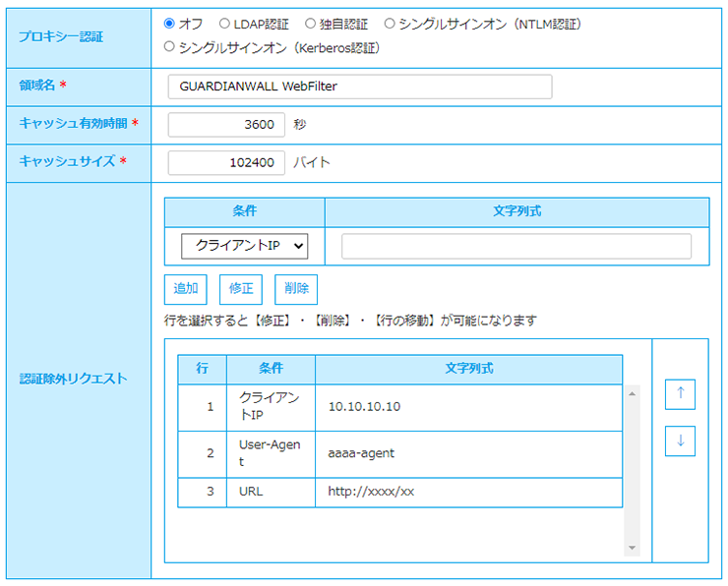728x586 pixels.
Task: Click the 削除 button
Action: (x=296, y=289)
